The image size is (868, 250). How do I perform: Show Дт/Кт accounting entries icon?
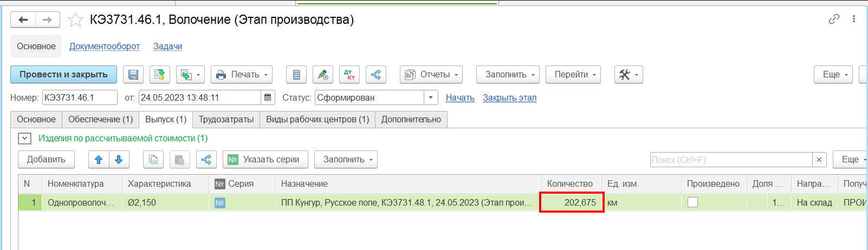click(349, 75)
